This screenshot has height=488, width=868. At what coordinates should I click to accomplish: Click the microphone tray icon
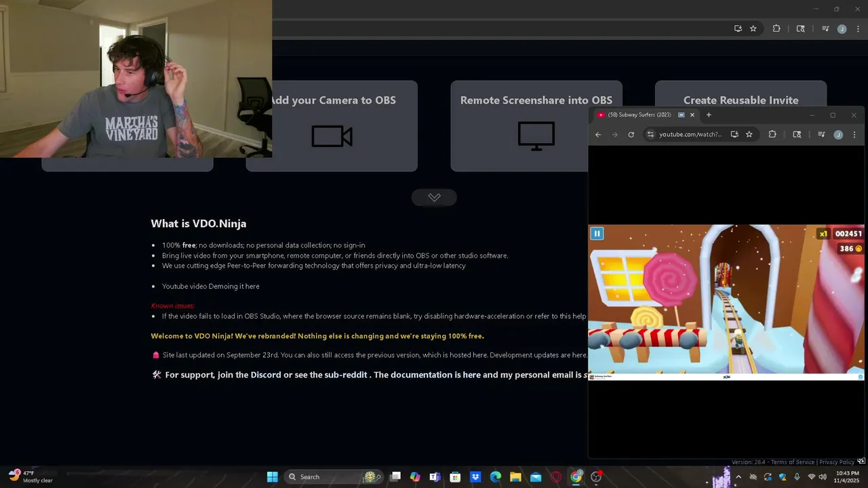[x=797, y=477]
